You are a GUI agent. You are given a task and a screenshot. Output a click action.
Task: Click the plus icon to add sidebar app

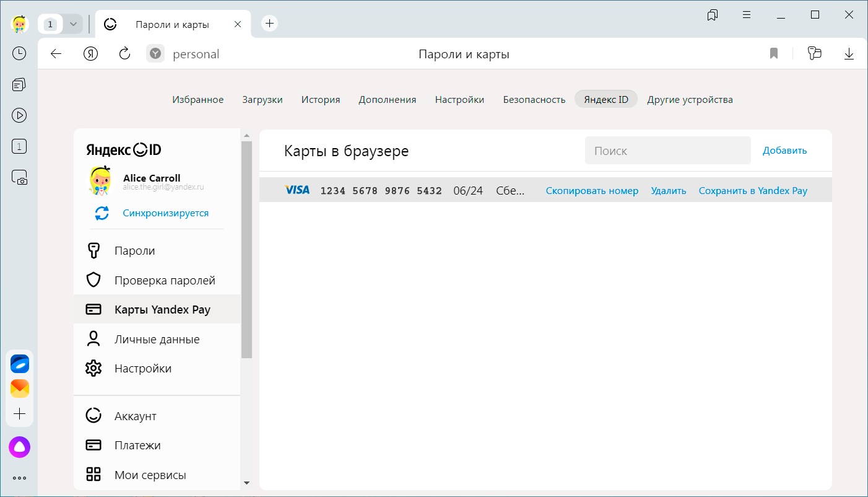click(20, 414)
